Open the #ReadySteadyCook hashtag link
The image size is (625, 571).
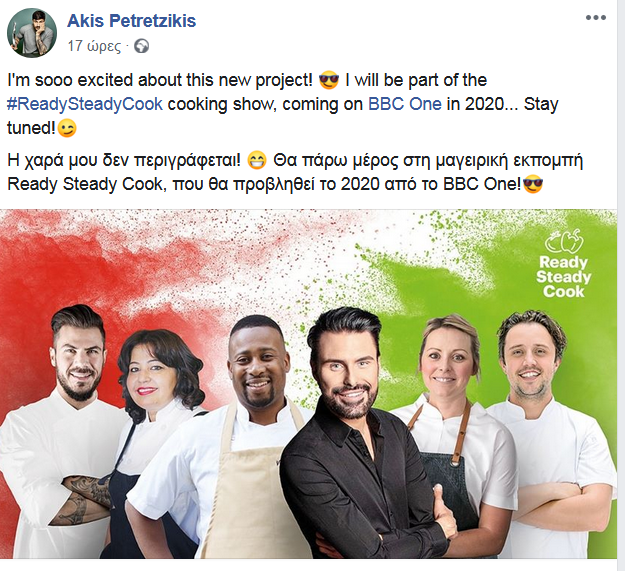85,104
